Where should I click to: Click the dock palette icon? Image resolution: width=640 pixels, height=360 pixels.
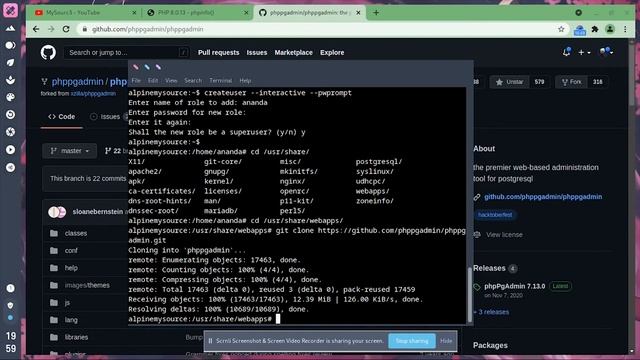10,97
